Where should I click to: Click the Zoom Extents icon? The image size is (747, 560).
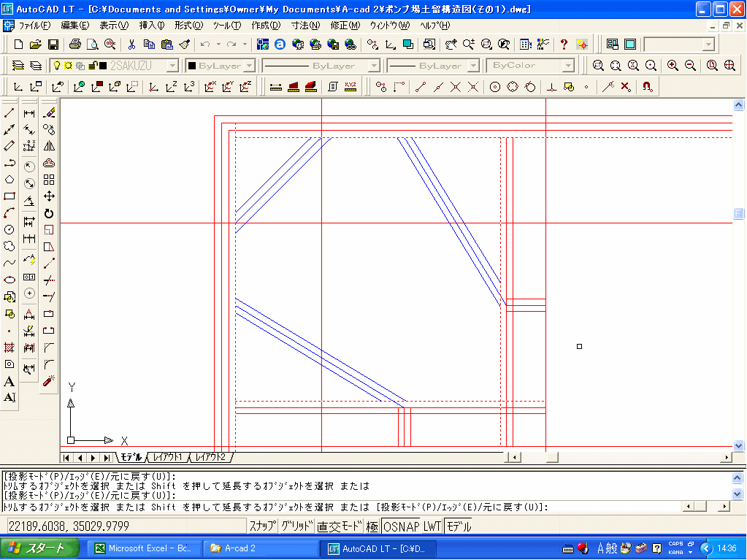729,65
